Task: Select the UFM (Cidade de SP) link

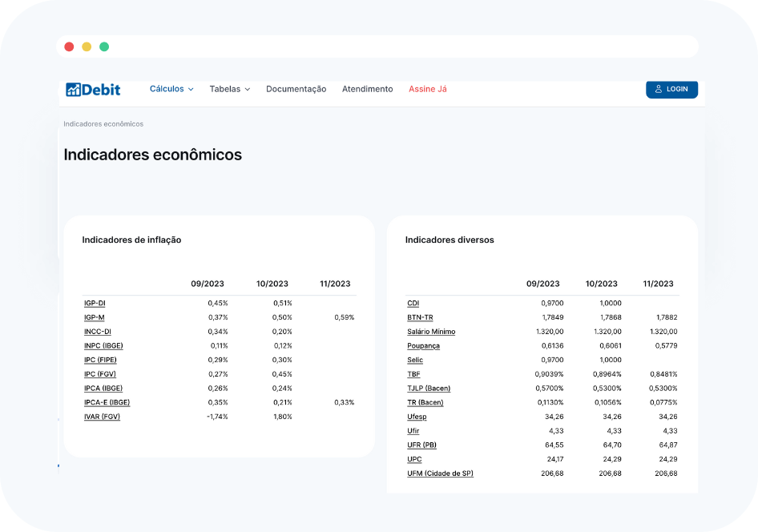Action: [440, 474]
